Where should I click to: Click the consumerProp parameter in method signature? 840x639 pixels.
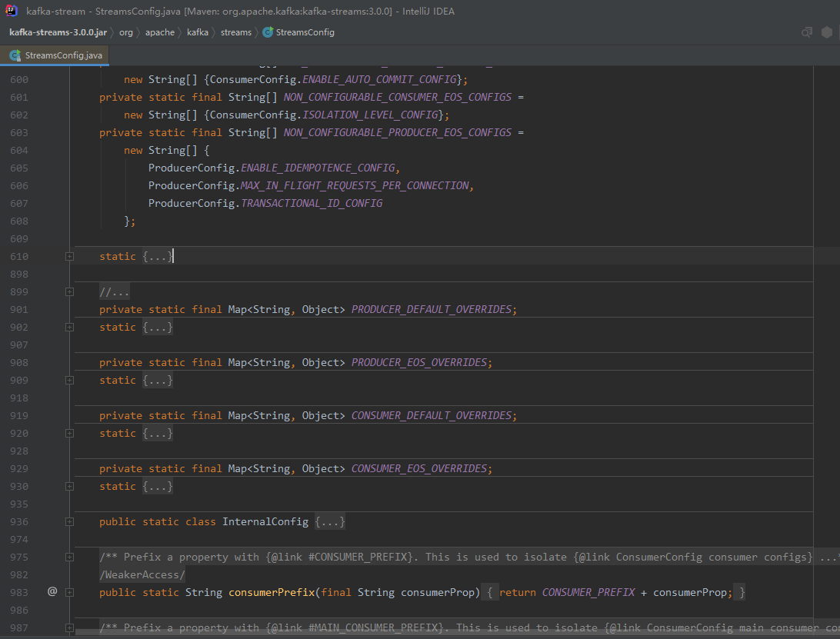(438, 592)
